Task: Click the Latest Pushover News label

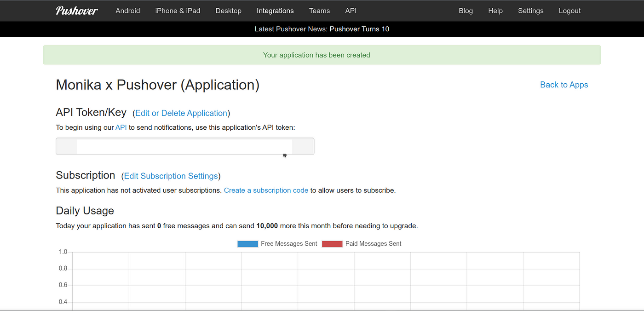Action: pos(291,29)
